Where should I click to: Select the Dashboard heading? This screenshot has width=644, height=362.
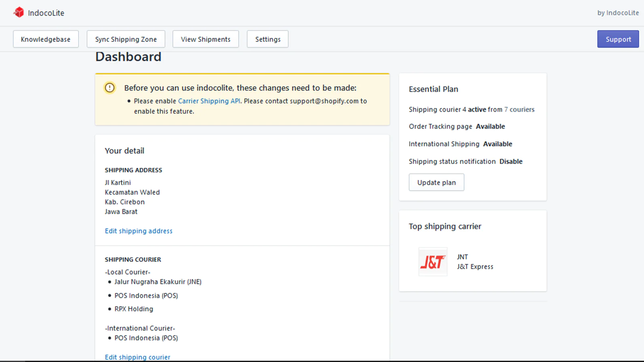click(128, 57)
